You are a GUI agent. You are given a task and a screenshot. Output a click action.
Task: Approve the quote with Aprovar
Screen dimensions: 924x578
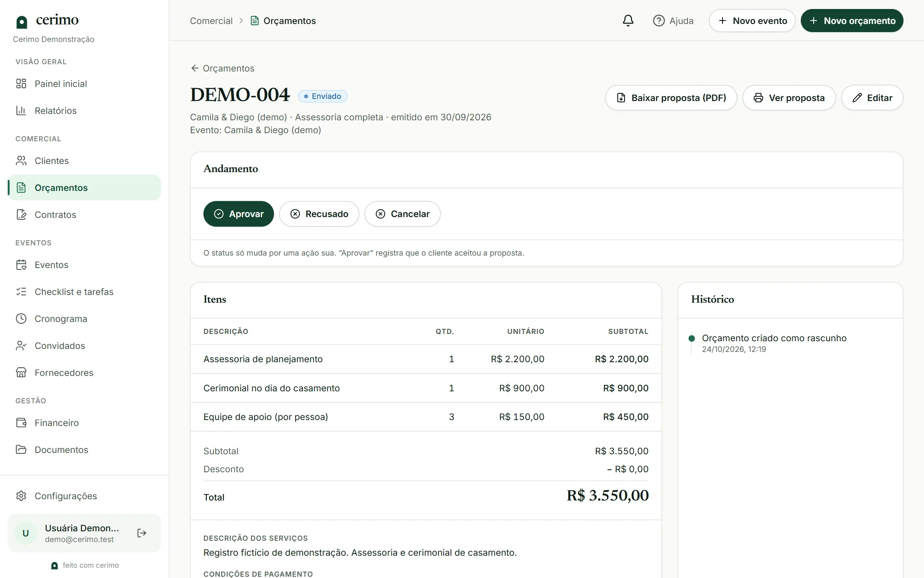click(x=239, y=214)
